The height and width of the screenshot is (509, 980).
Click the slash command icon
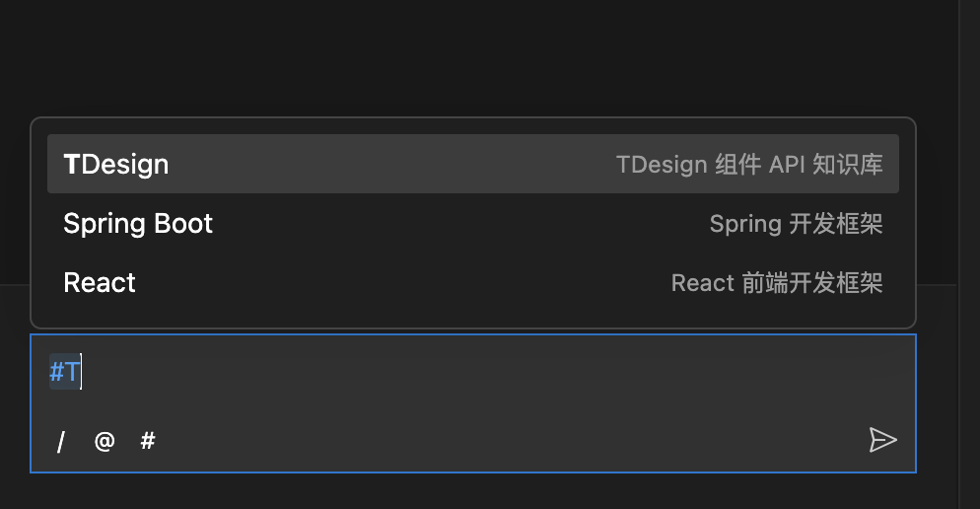[61, 441]
